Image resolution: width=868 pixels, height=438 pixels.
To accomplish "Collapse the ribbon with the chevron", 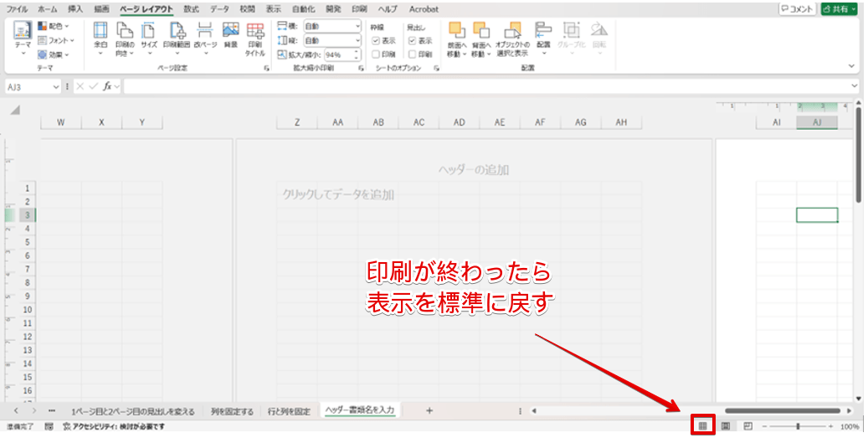I will [852, 66].
